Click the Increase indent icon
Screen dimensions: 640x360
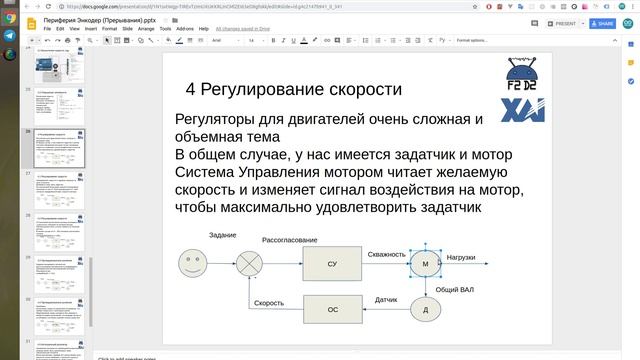tap(418, 40)
